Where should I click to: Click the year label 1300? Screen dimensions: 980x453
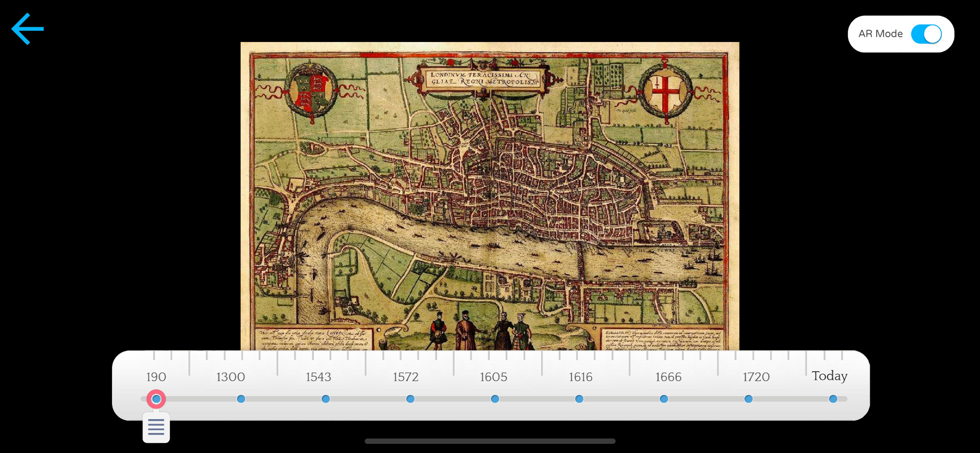pyautogui.click(x=231, y=377)
